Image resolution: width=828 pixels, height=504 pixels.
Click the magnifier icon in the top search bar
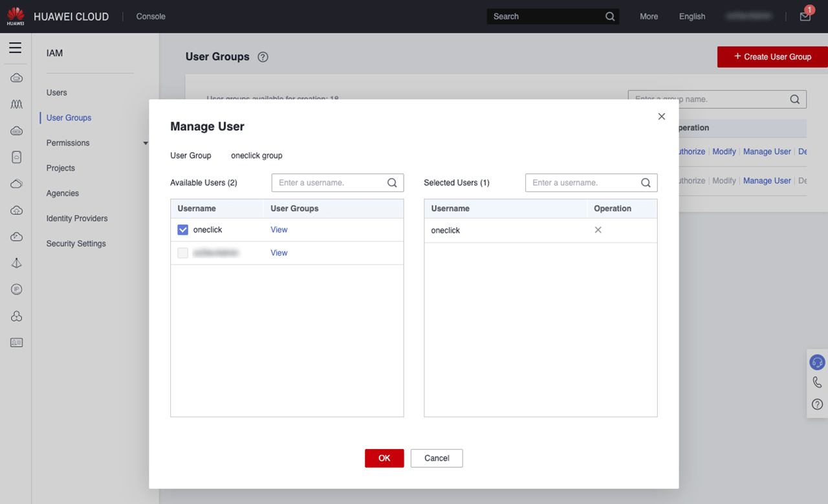tap(609, 17)
